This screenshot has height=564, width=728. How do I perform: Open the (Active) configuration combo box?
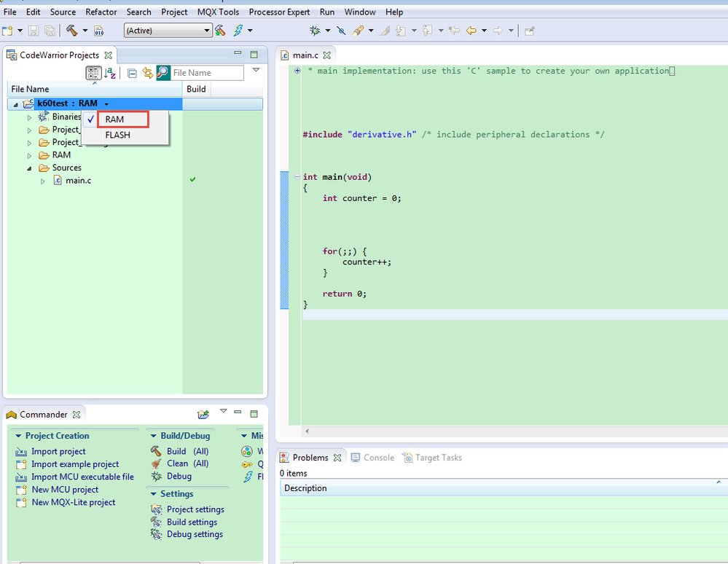(x=168, y=31)
